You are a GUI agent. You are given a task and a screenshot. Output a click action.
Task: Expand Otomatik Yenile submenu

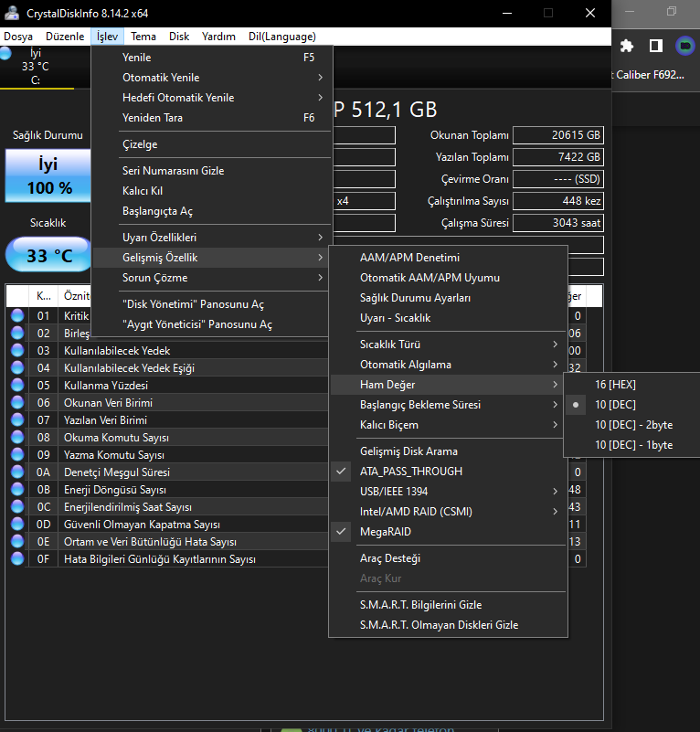tap(212, 78)
